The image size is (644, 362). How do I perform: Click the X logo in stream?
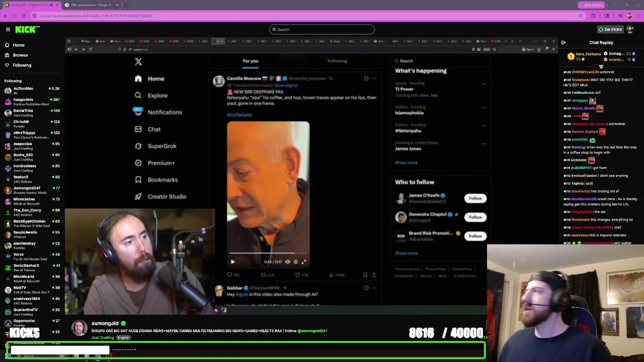pos(138,61)
